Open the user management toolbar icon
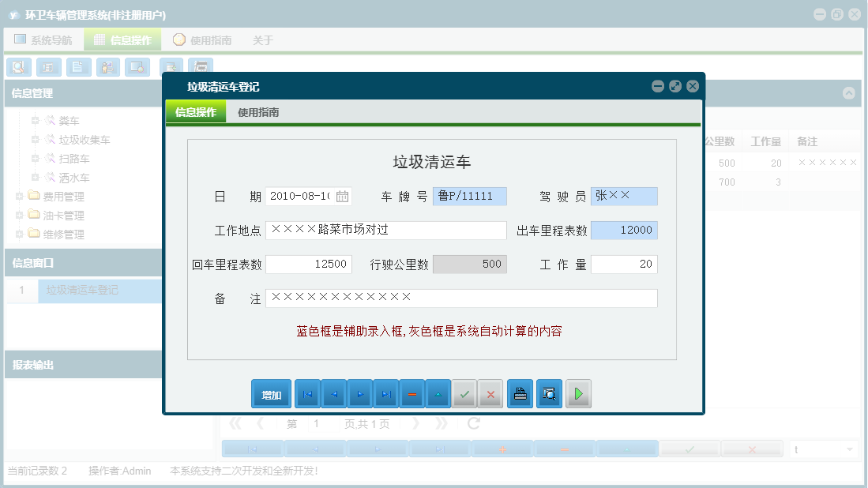This screenshot has width=868, height=488. 107,67
